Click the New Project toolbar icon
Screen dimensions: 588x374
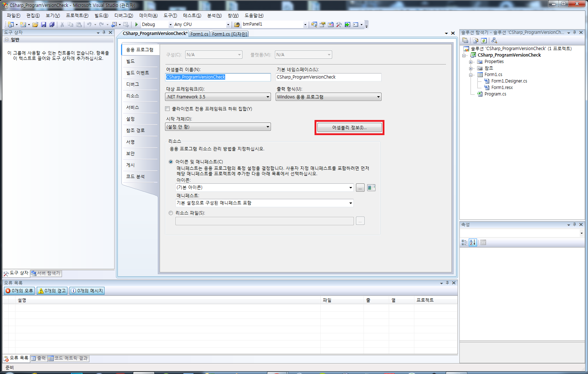(x=11, y=25)
